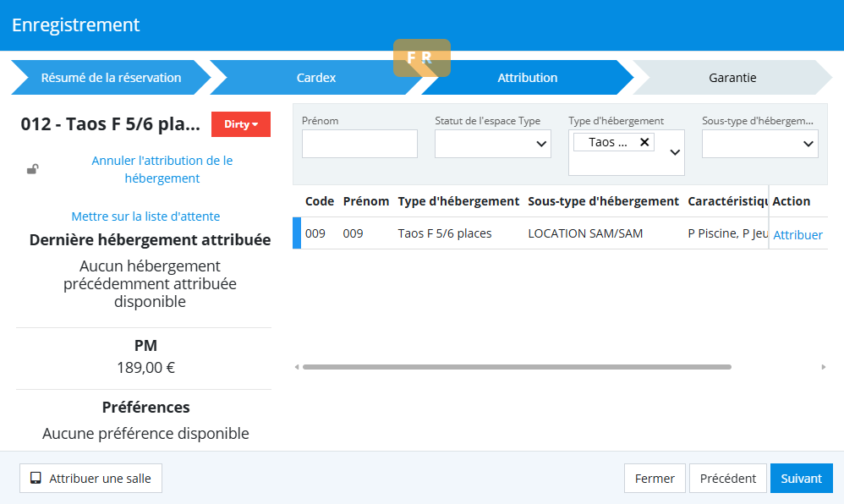
Task: Open the Sous-type d'hébergement dropdown
Action: tap(759, 144)
